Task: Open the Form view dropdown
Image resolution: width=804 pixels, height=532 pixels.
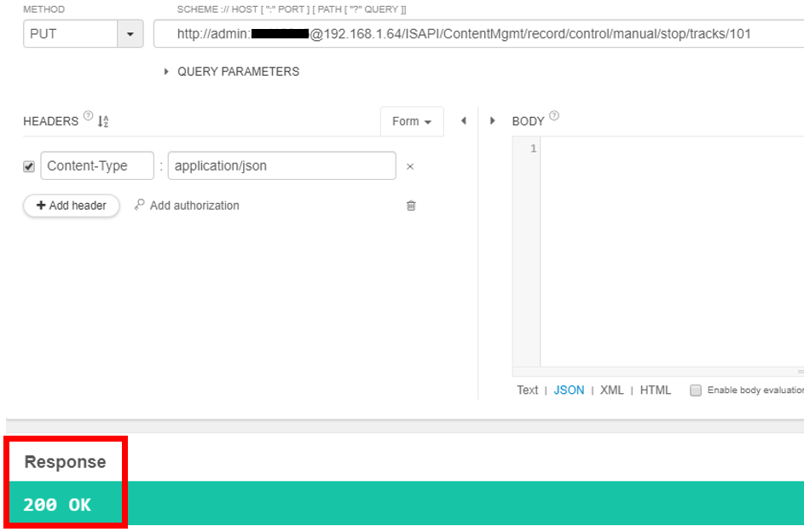Action: pos(412,122)
